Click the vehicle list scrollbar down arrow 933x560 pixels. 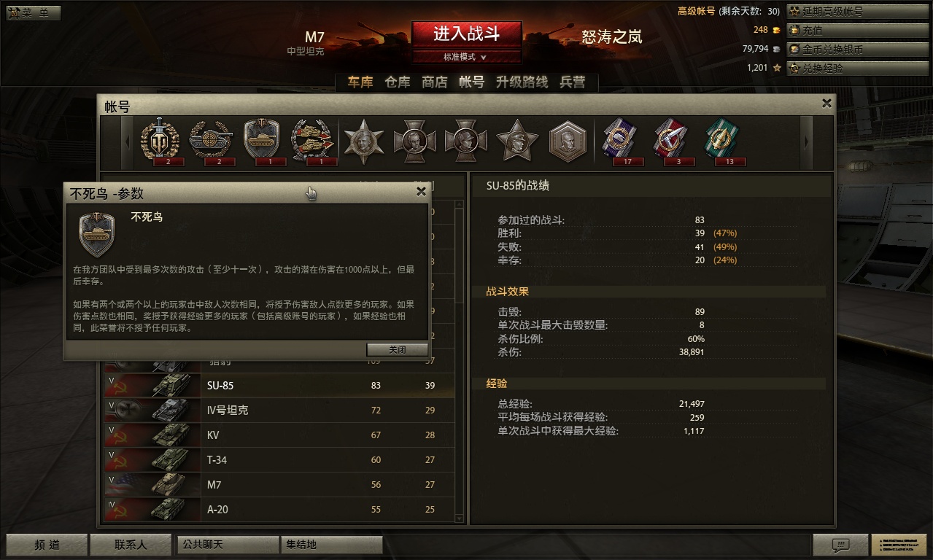pyautogui.click(x=459, y=518)
